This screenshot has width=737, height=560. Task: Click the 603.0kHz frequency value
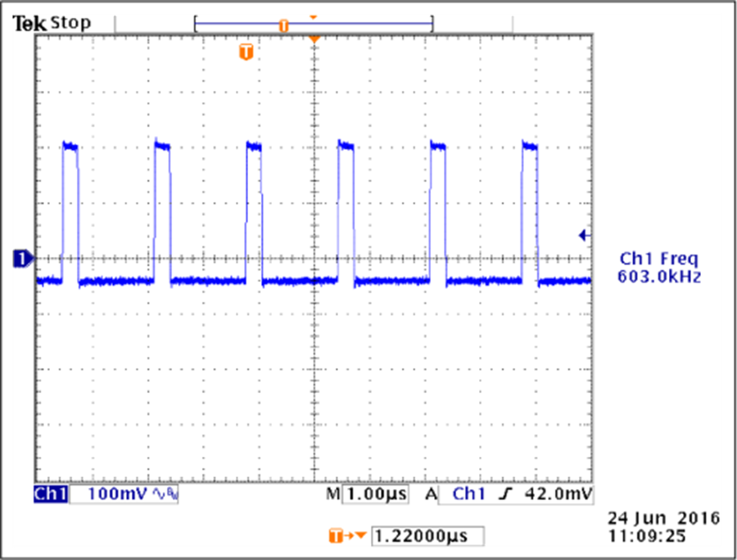(x=658, y=277)
